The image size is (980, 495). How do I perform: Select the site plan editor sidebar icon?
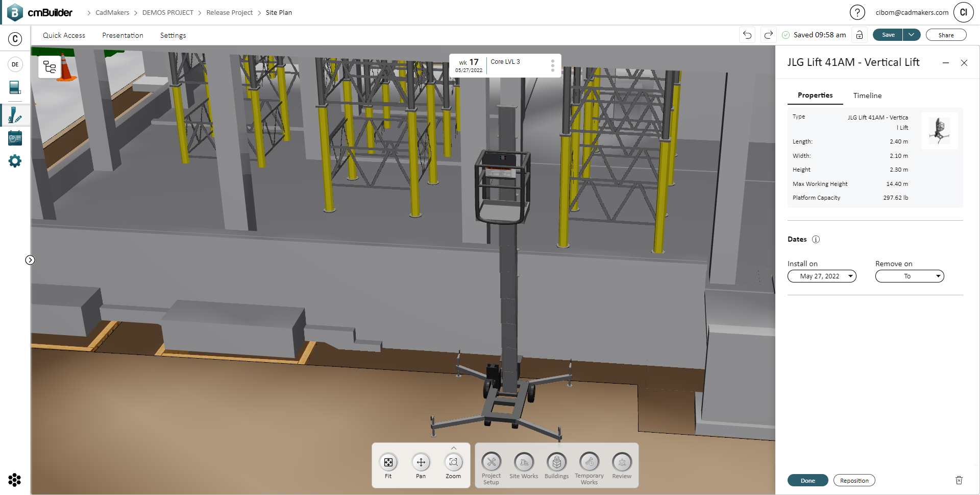point(15,115)
